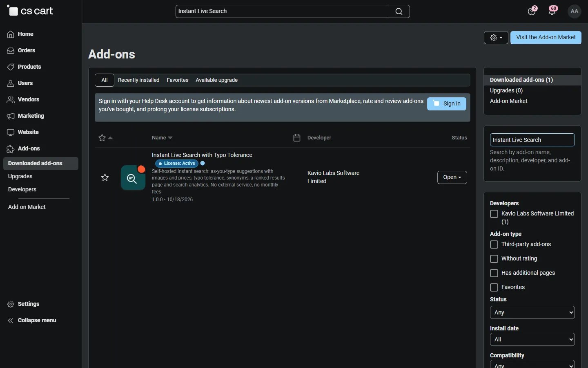Viewport: 588px width, 368px height.
Task: Expand the Open dropdown for the add-on
Action: [x=452, y=177]
